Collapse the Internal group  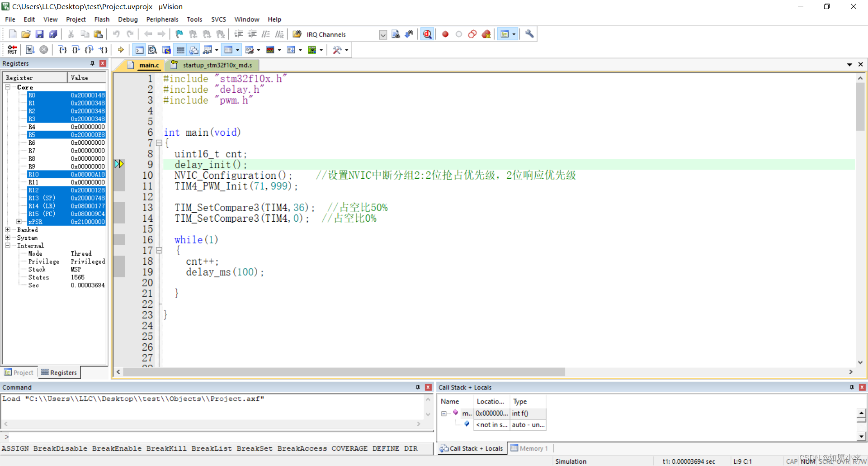pos(8,245)
